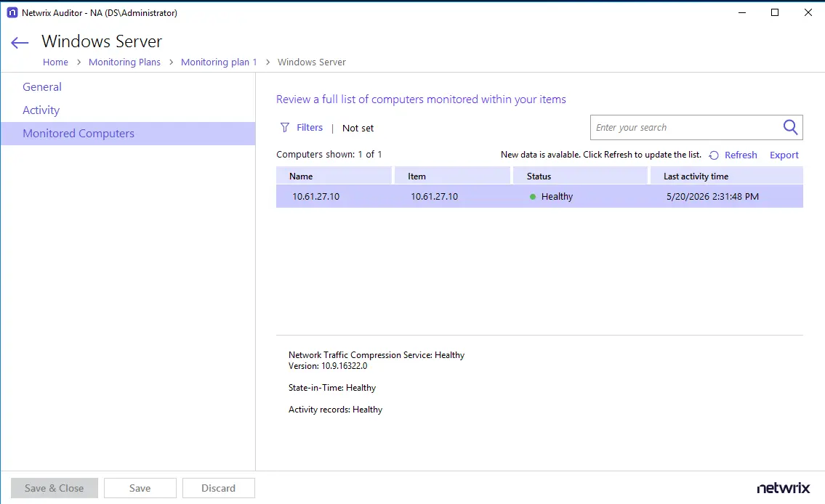Sort by the Status column header
825x504 pixels.
point(580,176)
